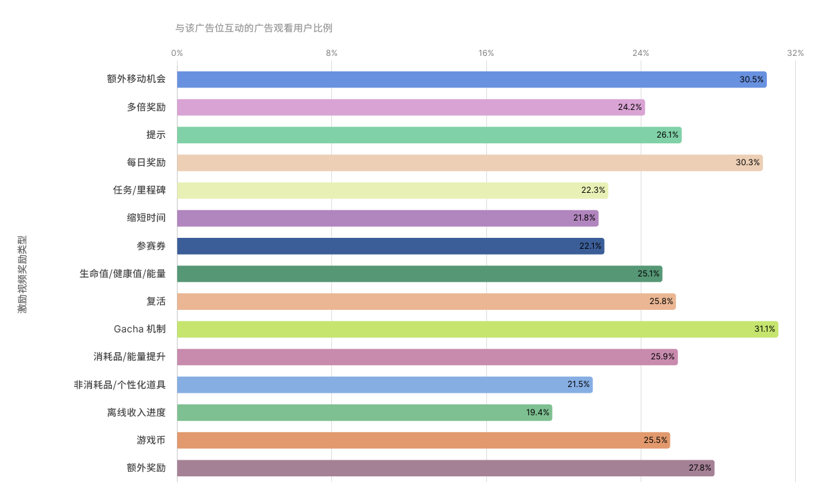Screen dimensions: 817x504
Task: Click the 31.1% data label
Action: 764,329
